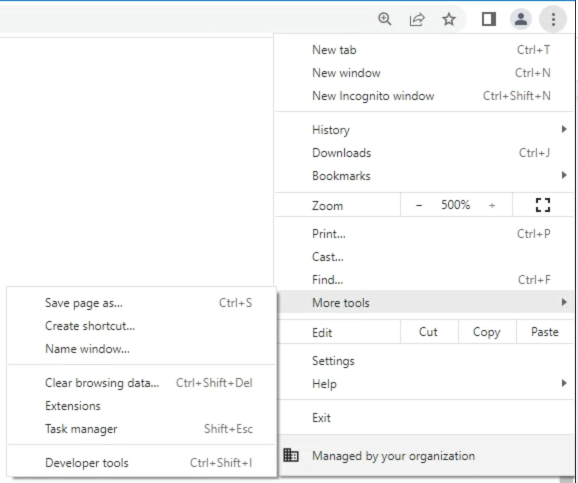Expand the Bookmarks submenu

point(424,176)
